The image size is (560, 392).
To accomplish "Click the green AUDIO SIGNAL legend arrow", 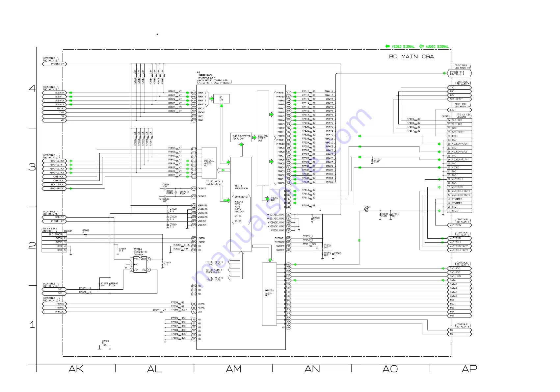I will click(421, 46).
